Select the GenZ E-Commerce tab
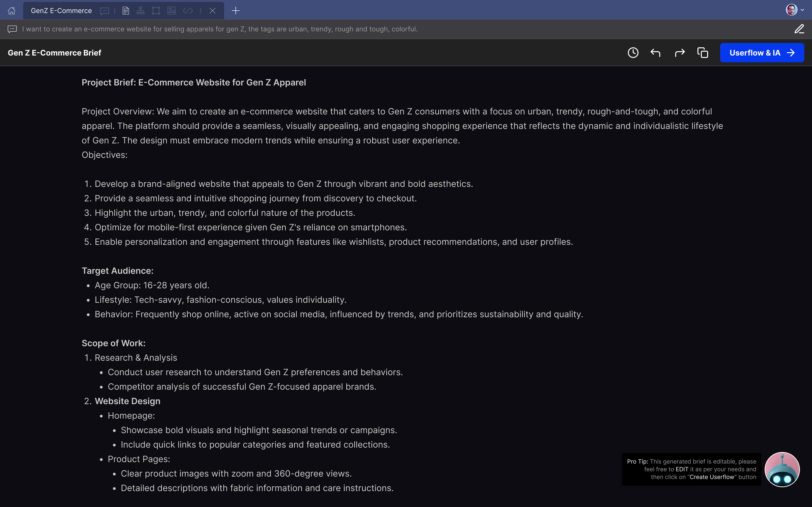Image resolution: width=812 pixels, height=507 pixels. click(61, 11)
